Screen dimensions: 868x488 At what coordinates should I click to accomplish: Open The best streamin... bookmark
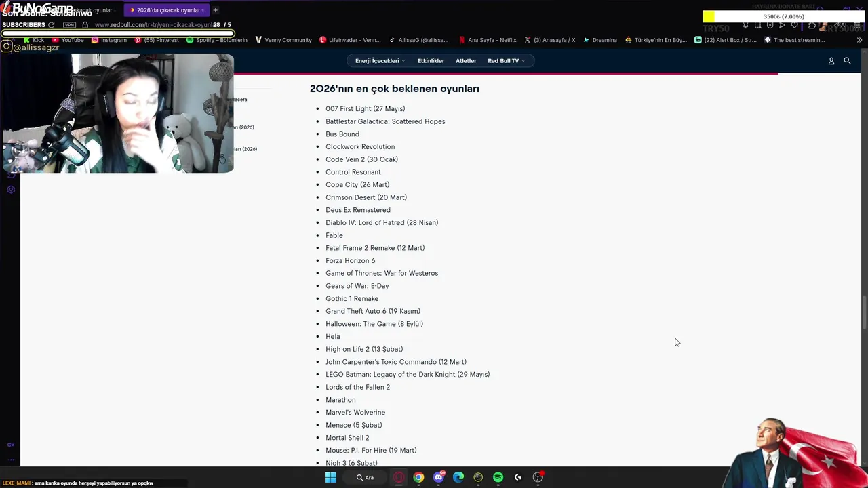pyautogui.click(x=794, y=40)
